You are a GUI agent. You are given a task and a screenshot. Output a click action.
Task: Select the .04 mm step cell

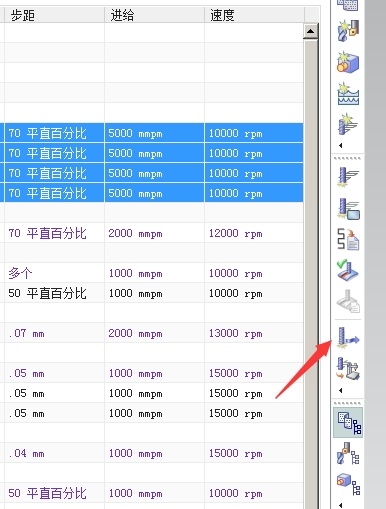pos(54,453)
